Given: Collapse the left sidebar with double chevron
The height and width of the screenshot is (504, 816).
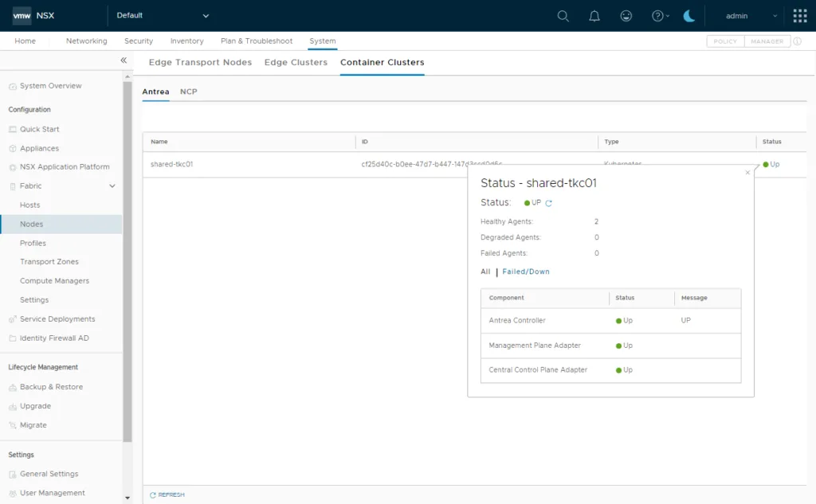Looking at the screenshot, I should [x=124, y=61].
